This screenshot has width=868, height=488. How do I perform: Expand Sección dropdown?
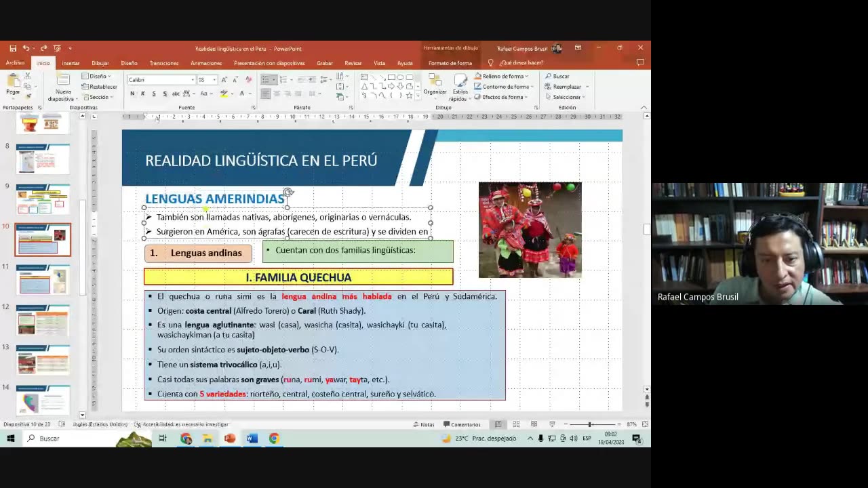click(96, 97)
